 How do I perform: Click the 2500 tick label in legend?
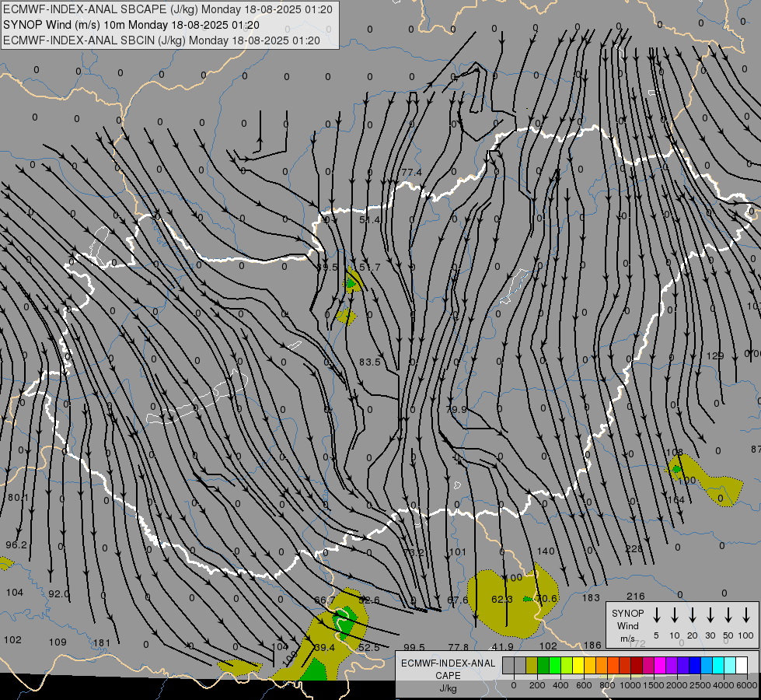[x=701, y=685]
